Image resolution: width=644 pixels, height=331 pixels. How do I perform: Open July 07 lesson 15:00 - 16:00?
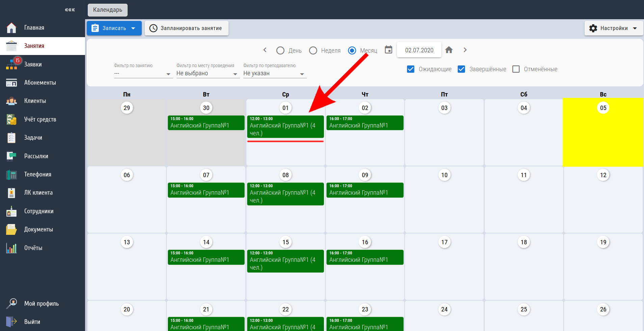coord(206,190)
